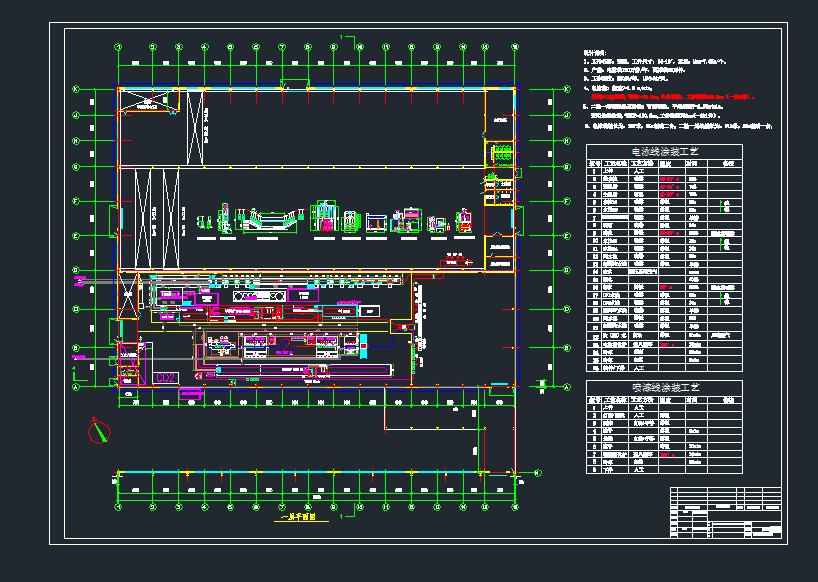Select the header row of the 喷漆线 table
The image size is (818, 582).
click(x=664, y=400)
